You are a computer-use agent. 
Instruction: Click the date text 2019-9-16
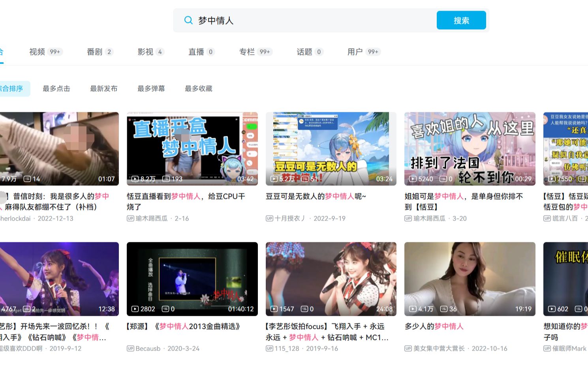click(322, 349)
